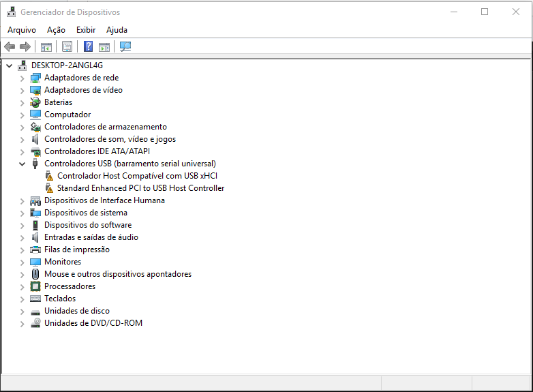Open the Arquivo menu

pos(22,30)
